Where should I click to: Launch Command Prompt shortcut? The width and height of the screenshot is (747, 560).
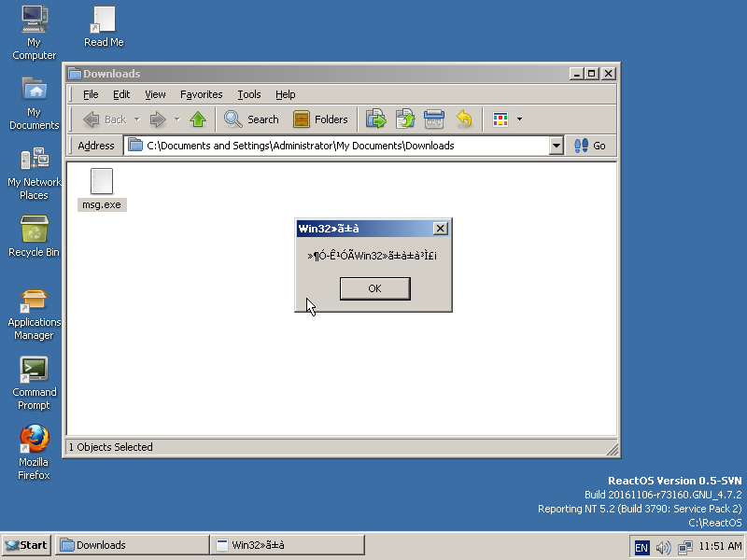point(34,384)
